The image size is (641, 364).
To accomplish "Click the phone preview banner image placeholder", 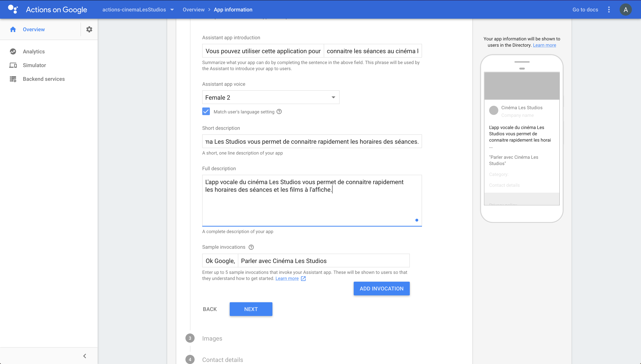I will tap(522, 86).
